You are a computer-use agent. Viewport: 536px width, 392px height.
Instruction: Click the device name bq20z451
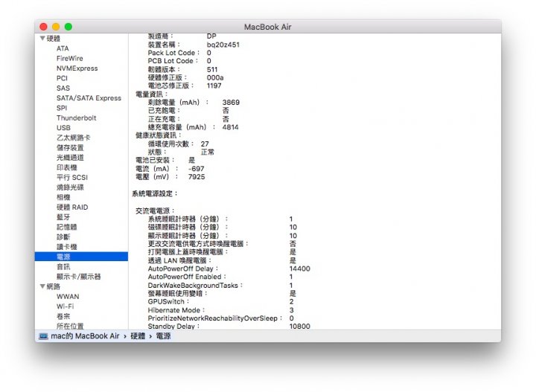tap(223, 45)
